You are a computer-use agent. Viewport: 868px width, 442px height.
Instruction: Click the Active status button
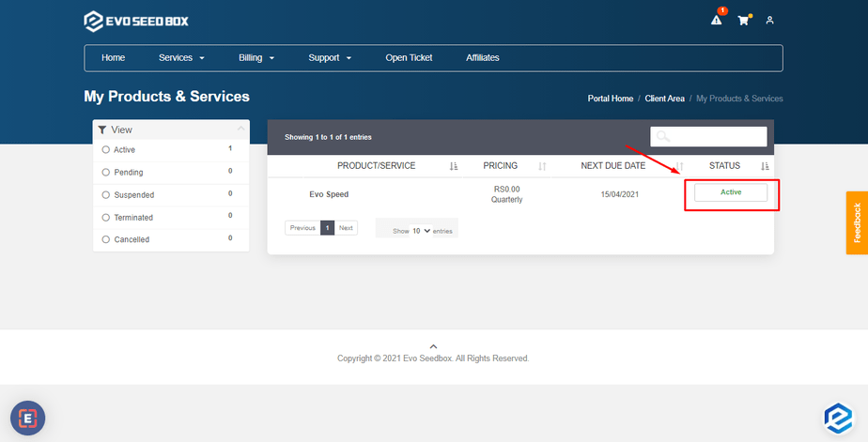point(731,192)
